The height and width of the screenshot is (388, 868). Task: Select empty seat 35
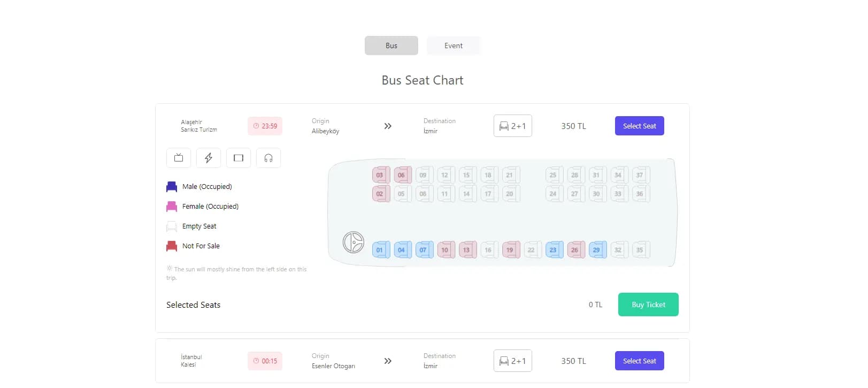tap(641, 250)
